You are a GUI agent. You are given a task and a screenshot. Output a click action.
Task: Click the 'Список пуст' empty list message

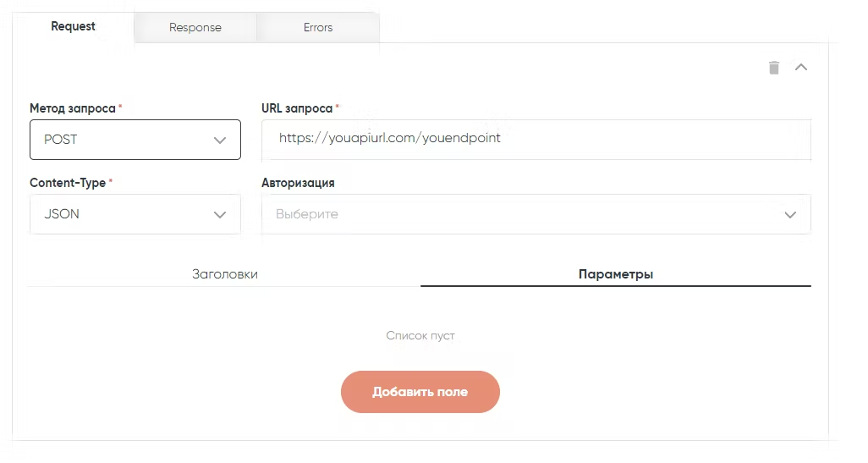pos(420,336)
